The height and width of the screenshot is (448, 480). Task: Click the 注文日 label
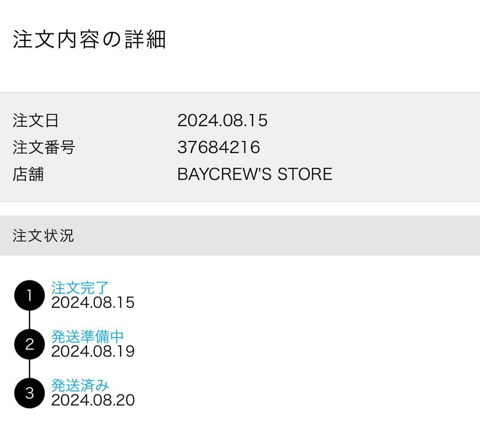pos(36,120)
